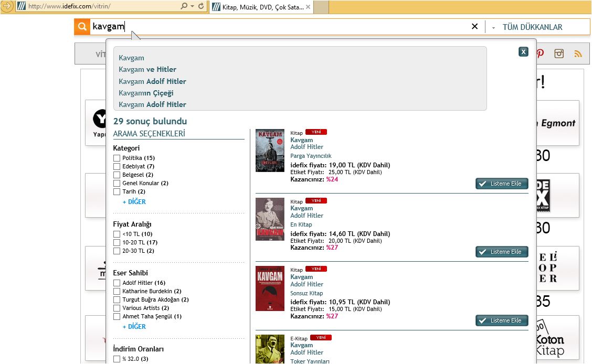Select the 'Kavgam' first suggestion
The height and width of the screenshot is (364, 592).
131,58
